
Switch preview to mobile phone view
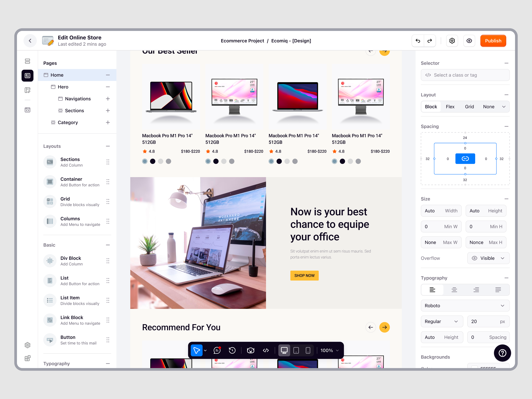pyautogui.click(x=308, y=350)
